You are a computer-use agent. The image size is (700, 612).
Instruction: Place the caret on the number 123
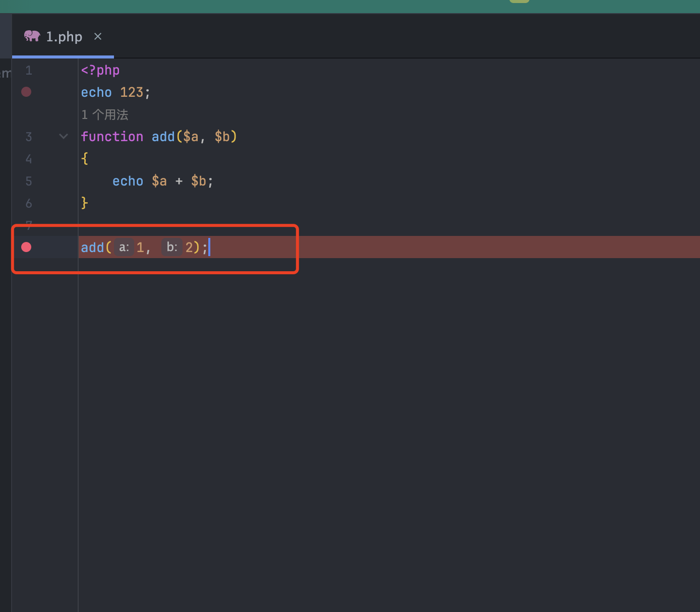[x=132, y=92]
